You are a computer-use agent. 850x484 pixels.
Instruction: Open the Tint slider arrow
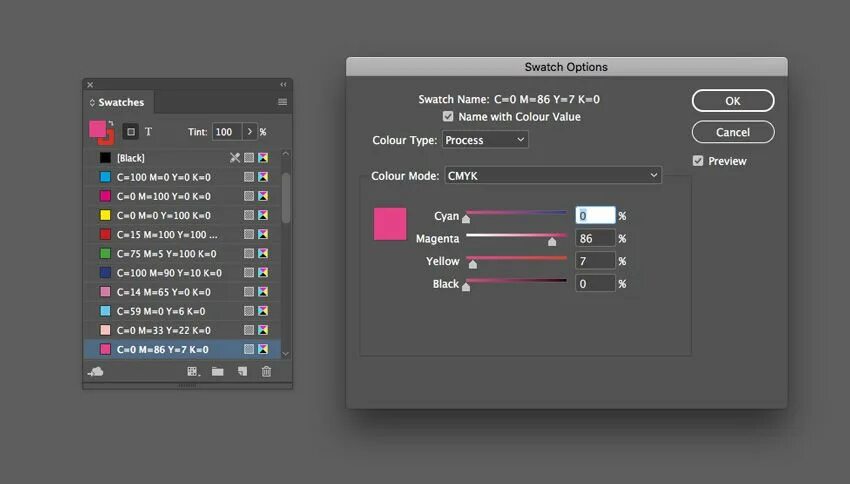250,132
